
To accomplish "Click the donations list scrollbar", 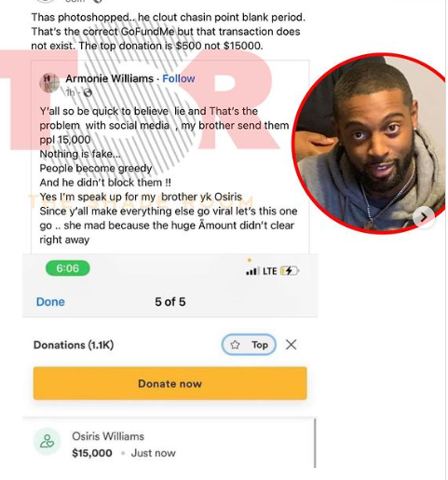I will (x=315, y=443).
